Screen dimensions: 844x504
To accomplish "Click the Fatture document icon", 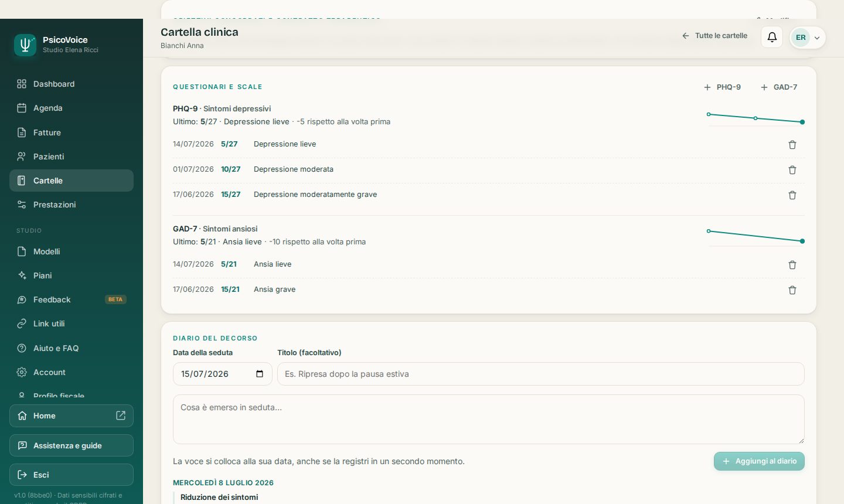I will tap(22, 132).
